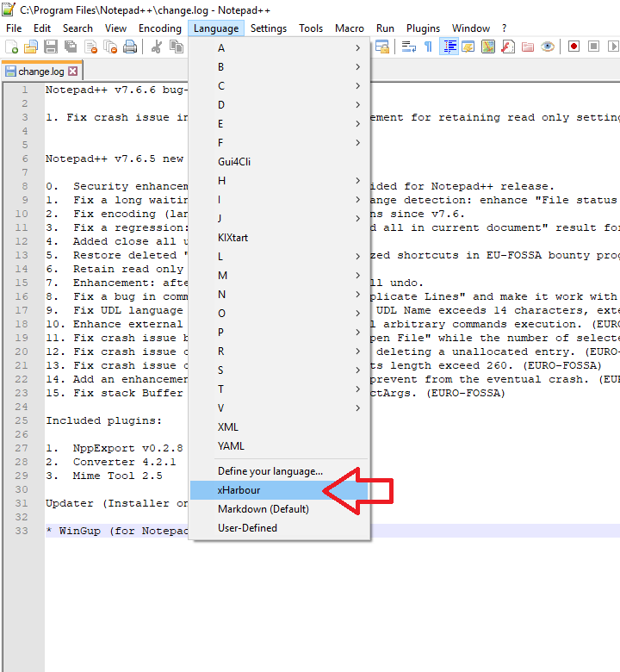The image size is (620, 672).
Task: Select User-Defined language entry
Action: [x=279, y=528]
